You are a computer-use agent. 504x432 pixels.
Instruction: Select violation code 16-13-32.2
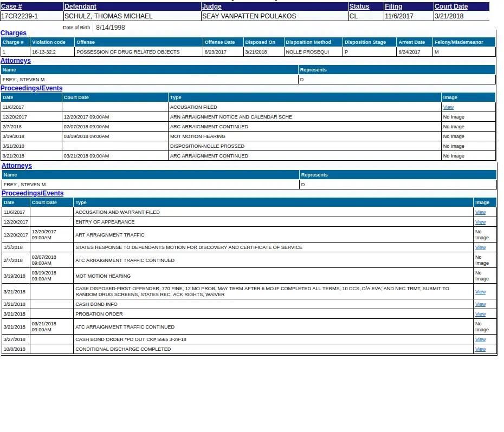coord(44,52)
